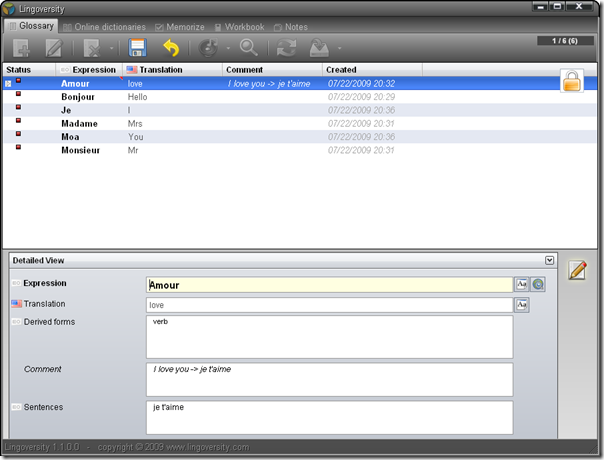Undo with the yellow arrow icon
This screenshot has height=460, width=604.
pyautogui.click(x=171, y=48)
